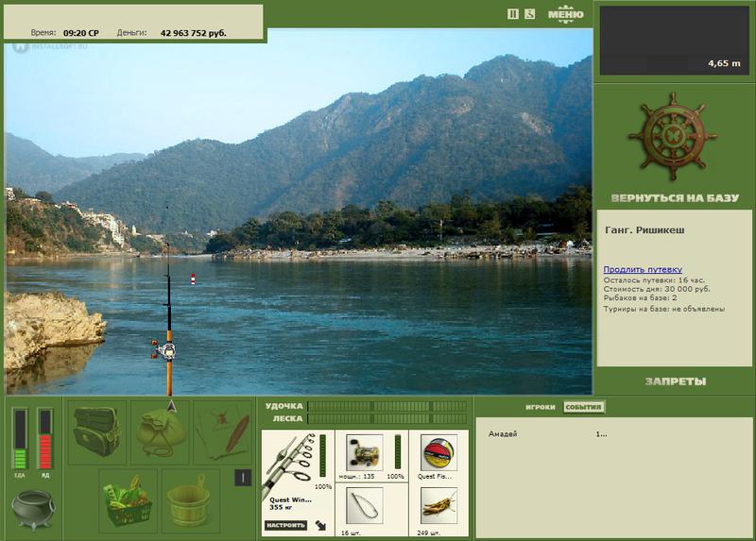
Task: Open the fish keepnet sack icon
Action: click(160, 432)
